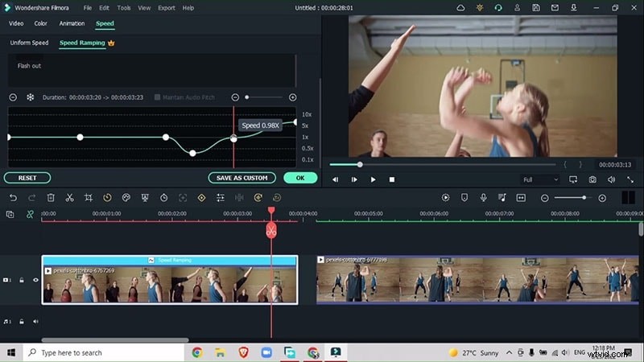This screenshot has height=362, width=644.
Task: Click the Stop button in preview
Action: click(x=392, y=179)
